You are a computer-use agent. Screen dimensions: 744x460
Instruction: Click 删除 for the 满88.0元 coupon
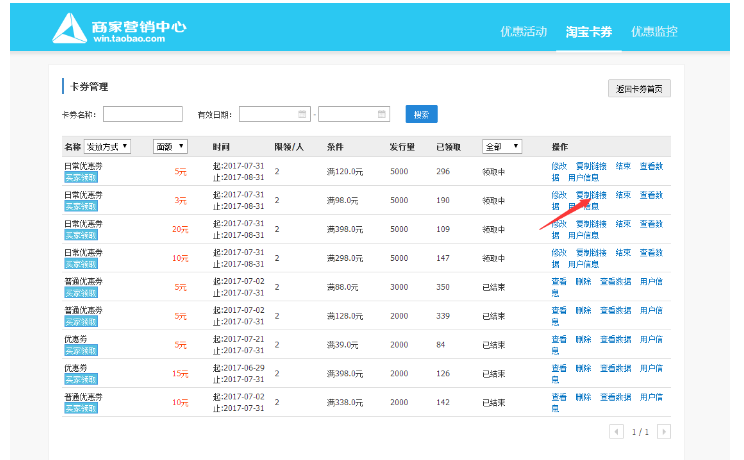(x=583, y=282)
